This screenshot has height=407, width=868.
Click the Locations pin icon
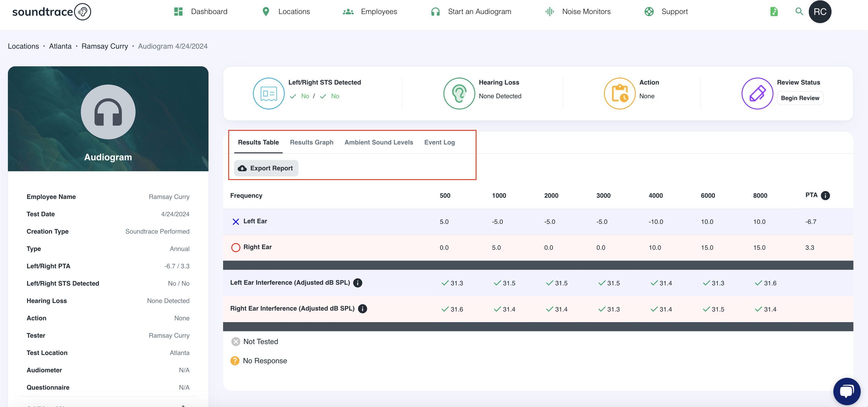[266, 12]
